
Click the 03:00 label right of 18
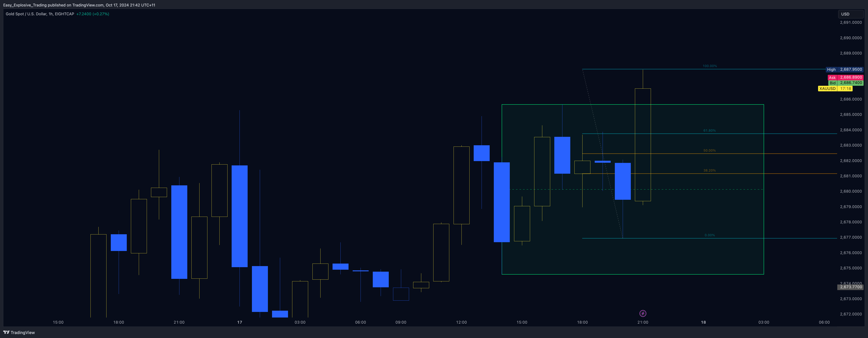coord(763,322)
